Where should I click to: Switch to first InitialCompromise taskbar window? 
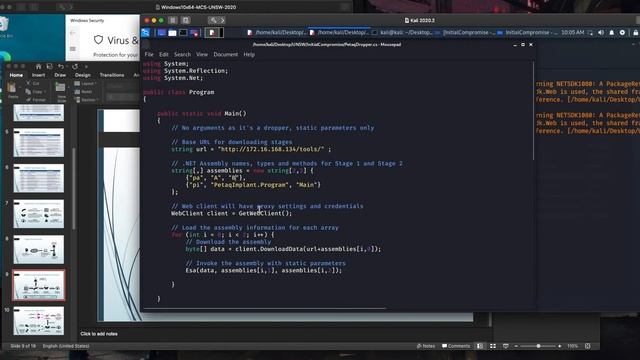pyautogui.click(x=465, y=33)
